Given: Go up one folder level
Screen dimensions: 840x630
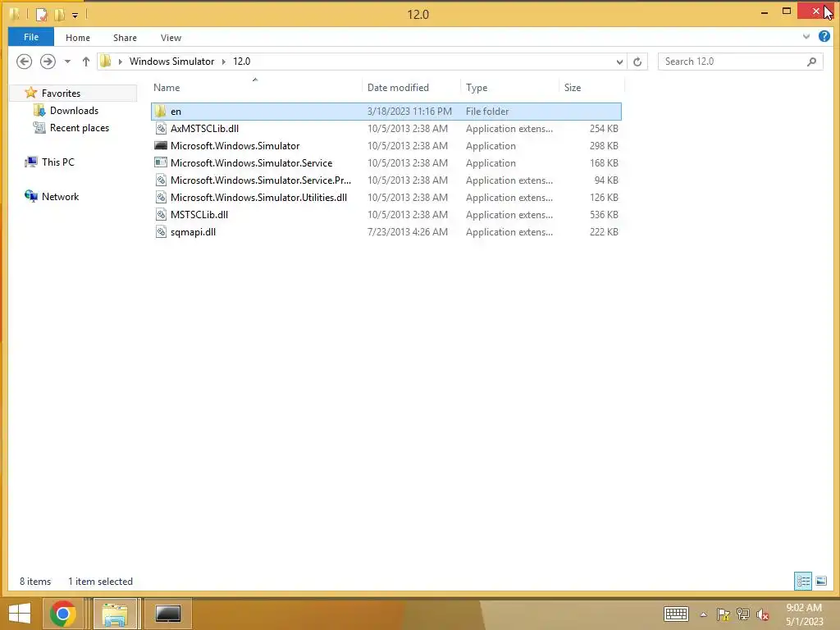Looking at the screenshot, I should 85,62.
